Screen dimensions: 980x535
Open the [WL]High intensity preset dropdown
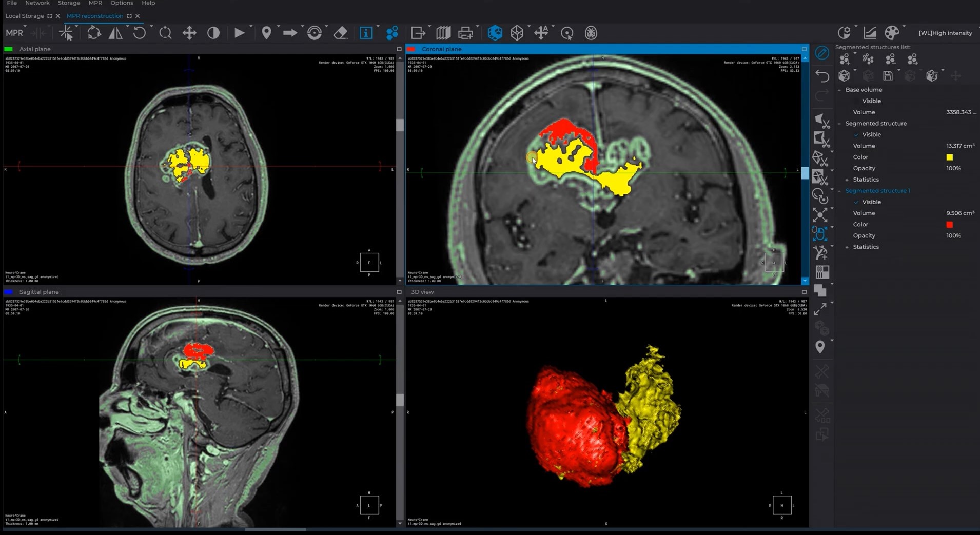tap(945, 33)
